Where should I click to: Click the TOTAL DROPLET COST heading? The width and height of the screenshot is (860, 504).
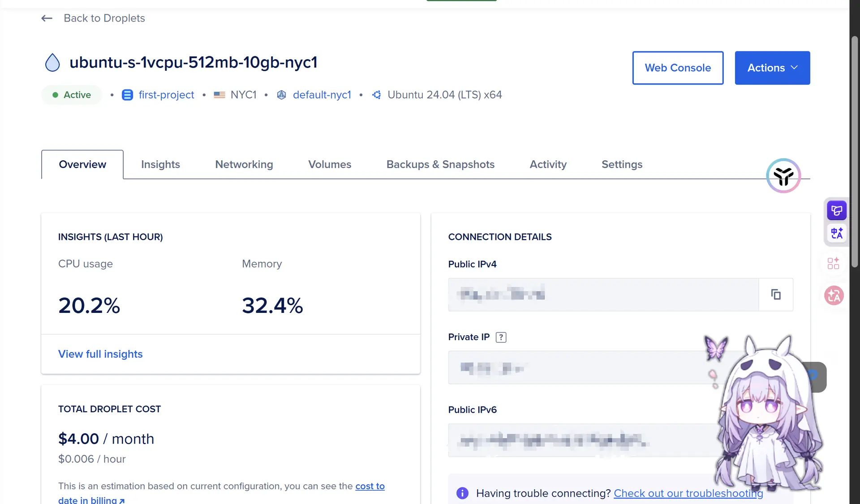click(109, 409)
